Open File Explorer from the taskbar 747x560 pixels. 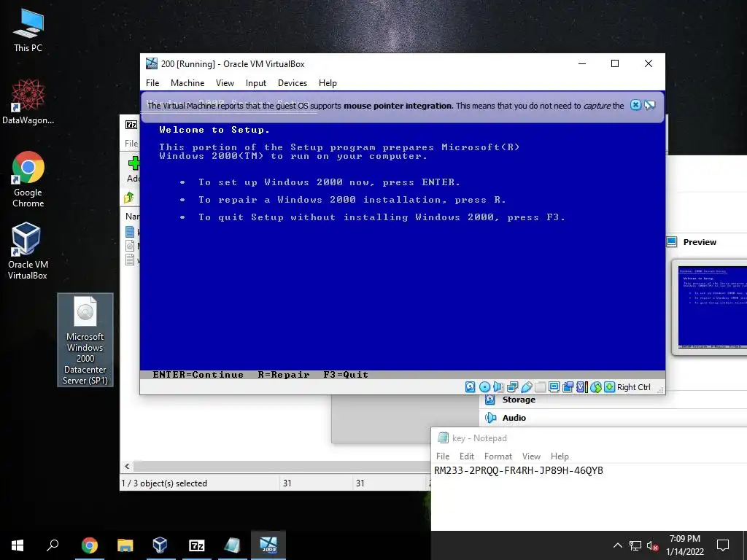pyautogui.click(x=125, y=545)
